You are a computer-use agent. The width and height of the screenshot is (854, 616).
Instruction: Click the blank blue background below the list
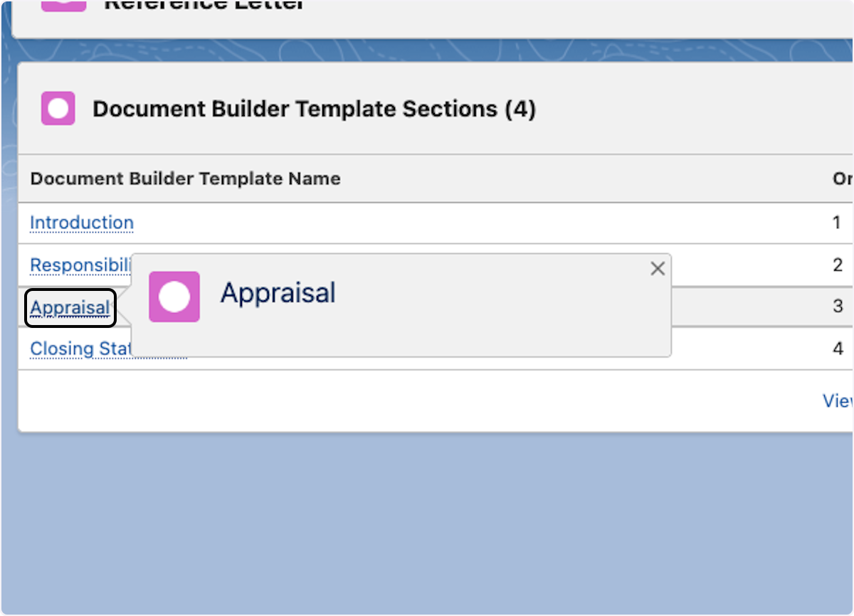coord(427,519)
